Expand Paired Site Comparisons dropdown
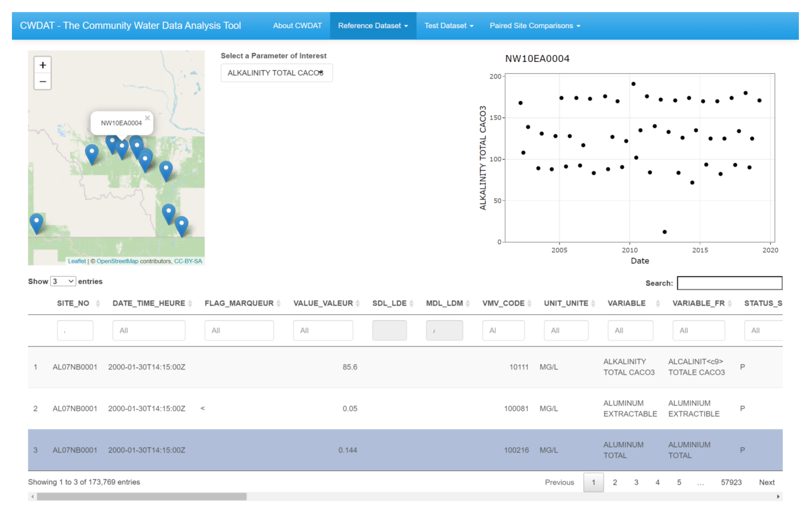The width and height of the screenshot is (812, 513). point(535,26)
